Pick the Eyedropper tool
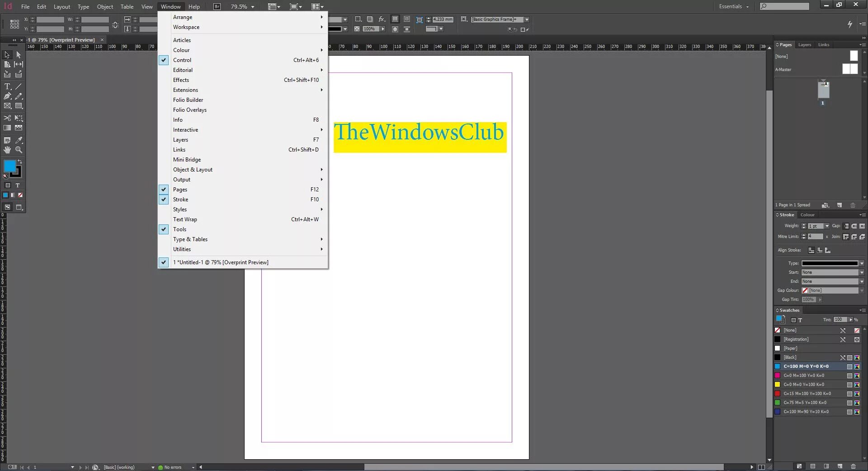868x471 pixels. [19, 140]
